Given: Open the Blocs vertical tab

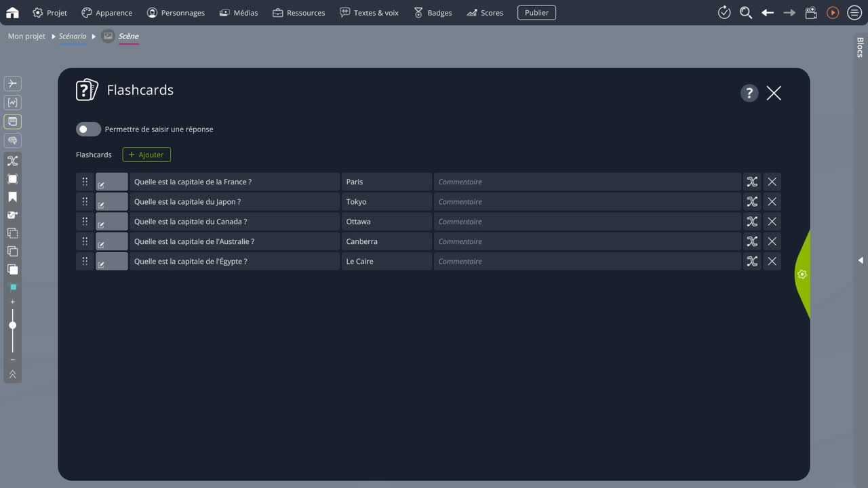Looking at the screenshot, I should coord(860,47).
